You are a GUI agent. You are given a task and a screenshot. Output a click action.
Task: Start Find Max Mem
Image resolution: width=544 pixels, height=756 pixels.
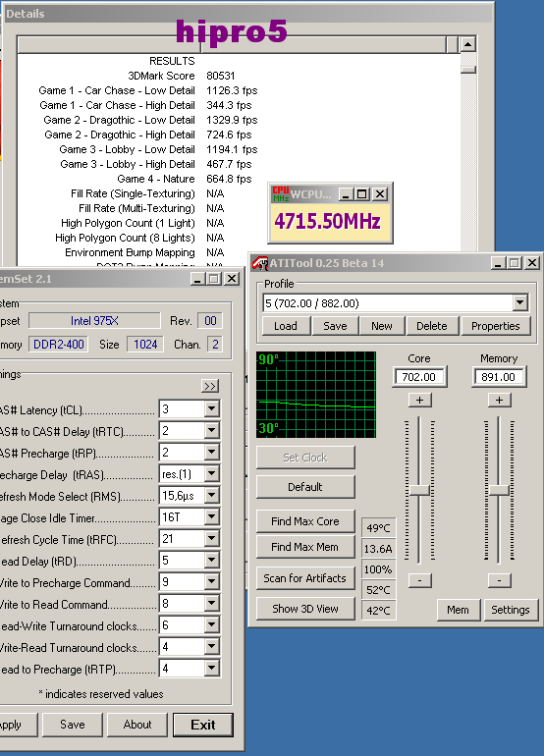(305, 547)
